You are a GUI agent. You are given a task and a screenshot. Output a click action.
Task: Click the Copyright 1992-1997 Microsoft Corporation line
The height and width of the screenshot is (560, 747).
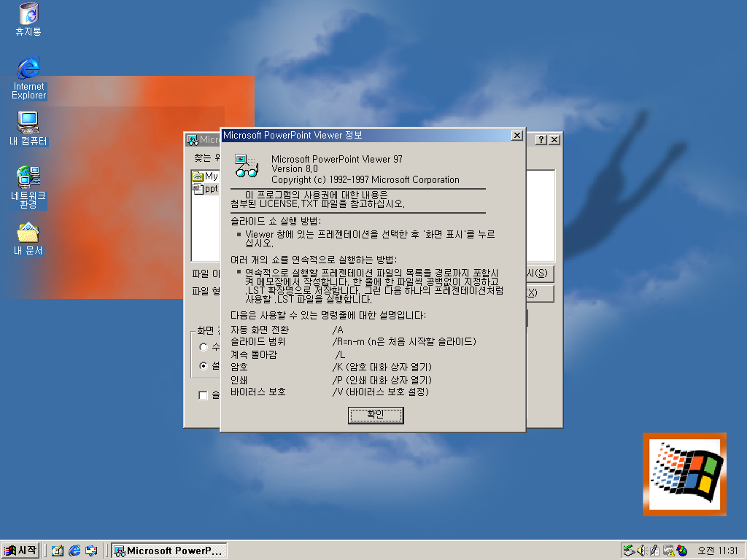coord(365,180)
